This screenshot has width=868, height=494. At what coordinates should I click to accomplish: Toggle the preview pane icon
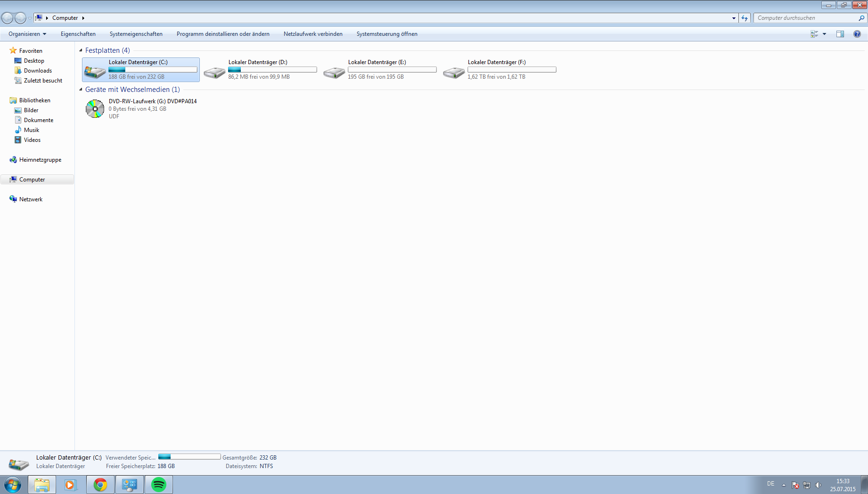pyautogui.click(x=840, y=34)
